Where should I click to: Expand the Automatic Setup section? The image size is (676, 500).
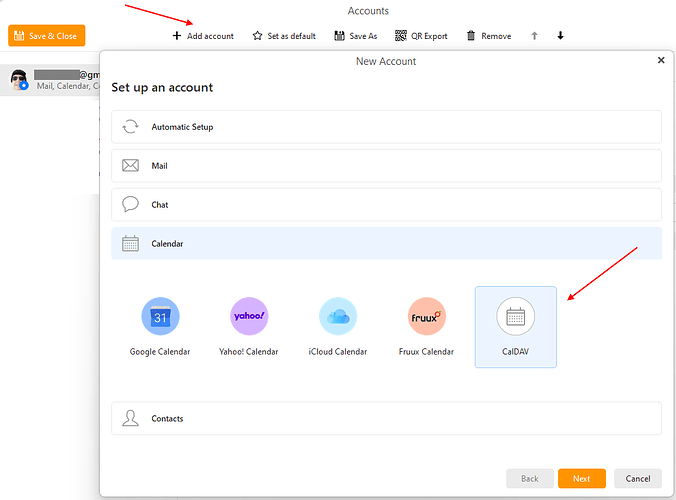386,127
